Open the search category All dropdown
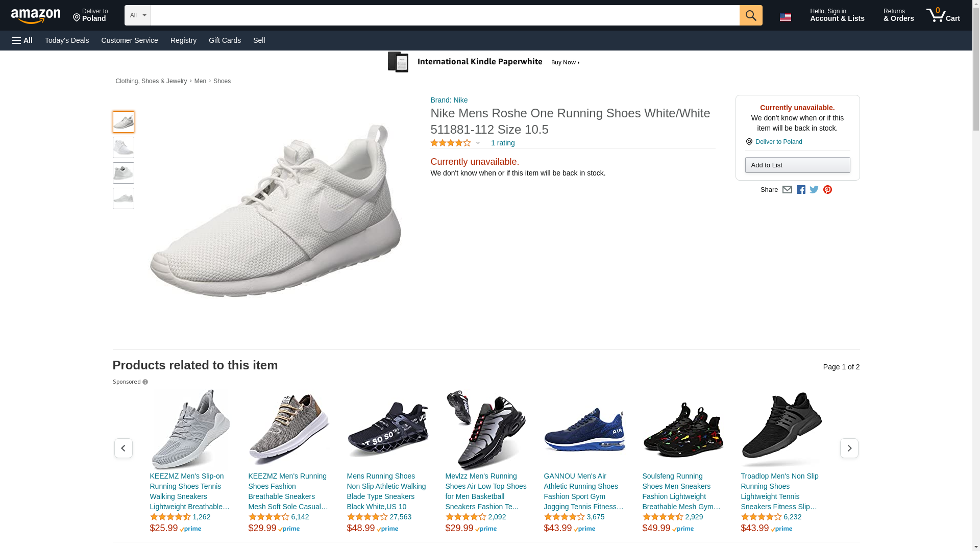Image resolution: width=980 pixels, height=551 pixels. [x=137, y=15]
